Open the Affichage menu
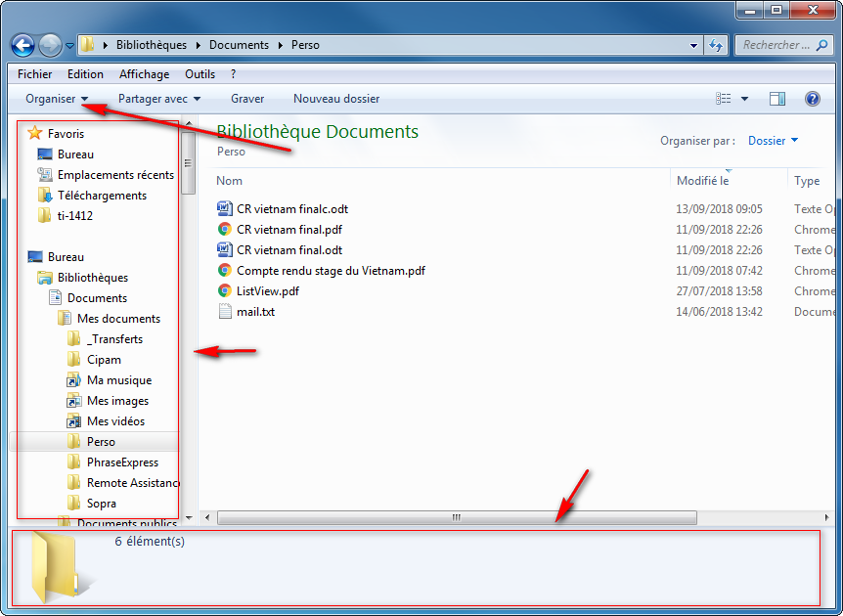 (x=144, y=74)
